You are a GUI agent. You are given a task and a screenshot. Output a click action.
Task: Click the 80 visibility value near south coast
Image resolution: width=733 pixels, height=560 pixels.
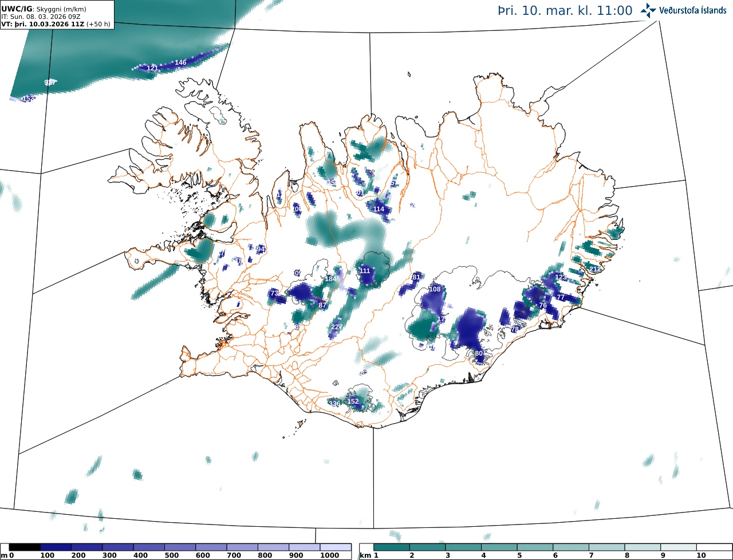[x=479, y=353]
